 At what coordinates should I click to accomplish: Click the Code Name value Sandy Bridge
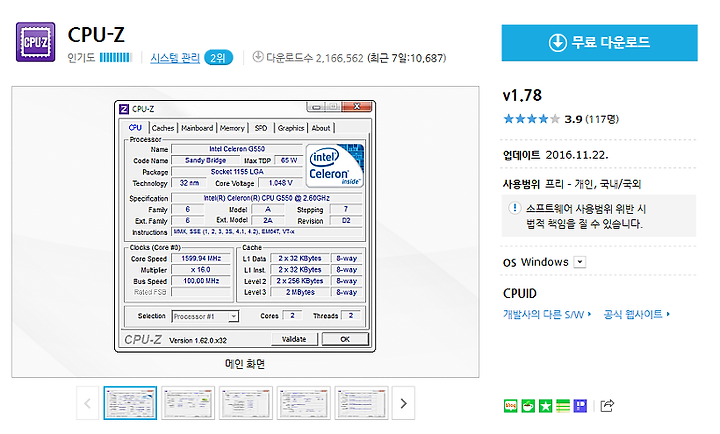click(x=205, y=160)
